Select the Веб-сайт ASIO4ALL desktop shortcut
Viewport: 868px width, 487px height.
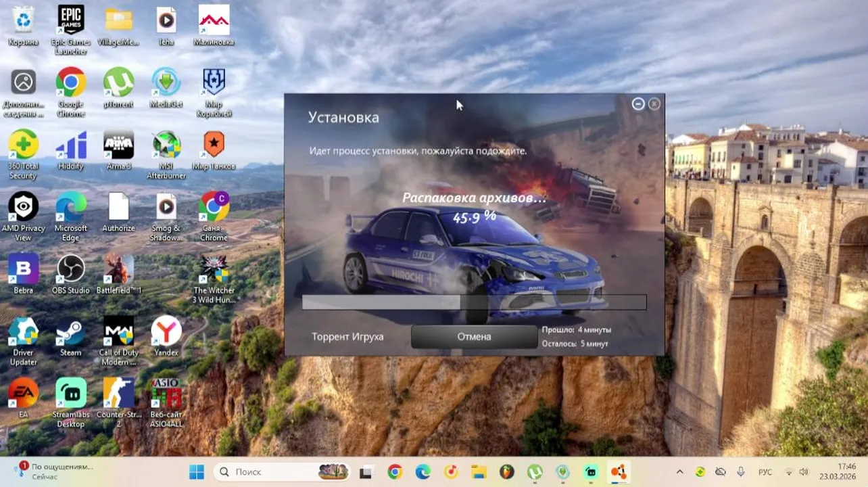click(x=166, y=403)
